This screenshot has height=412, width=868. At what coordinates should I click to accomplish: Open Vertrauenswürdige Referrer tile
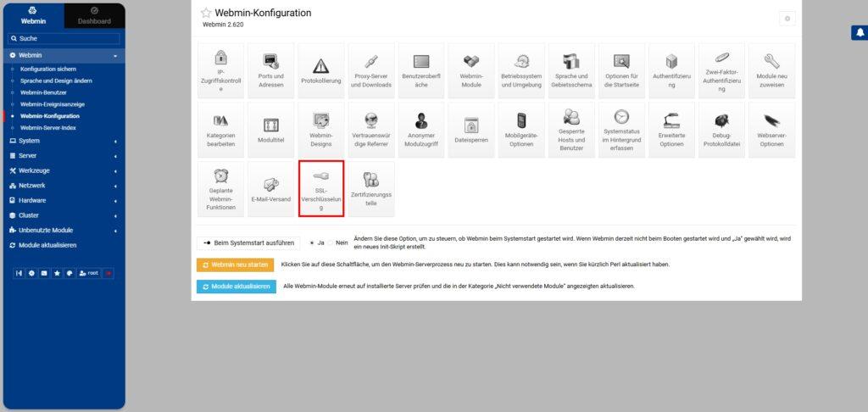tap(371, 130)
